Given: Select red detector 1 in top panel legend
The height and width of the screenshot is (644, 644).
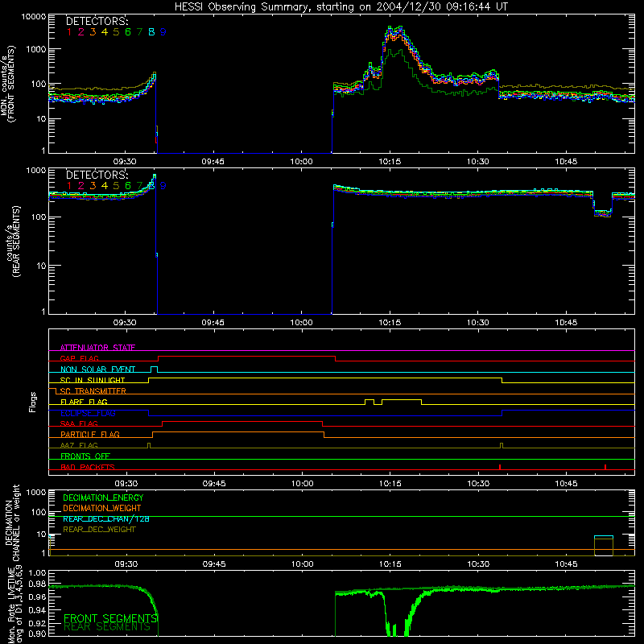Looking at the screenshot, I should pyautogui.click(x=69, y=32).
